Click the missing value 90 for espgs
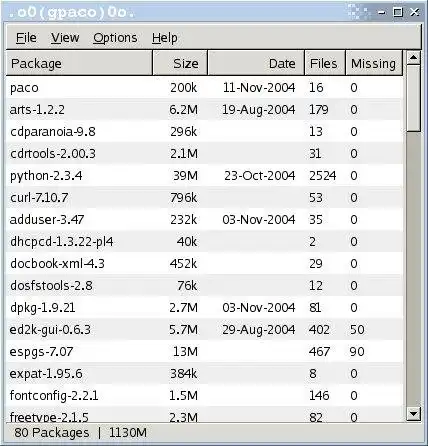This screenshot has height=446, width=428. [x=357, y=351]
